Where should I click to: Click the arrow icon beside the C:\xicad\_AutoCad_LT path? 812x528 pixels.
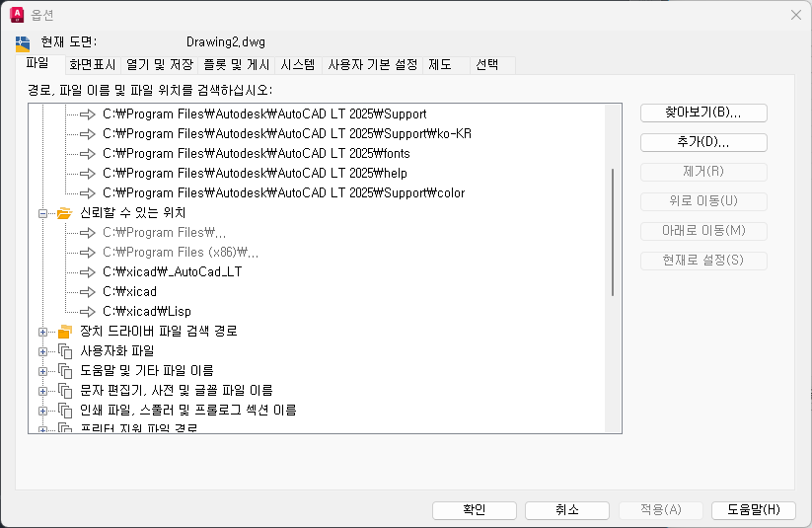pyautogui.click(x=88, y=272)
